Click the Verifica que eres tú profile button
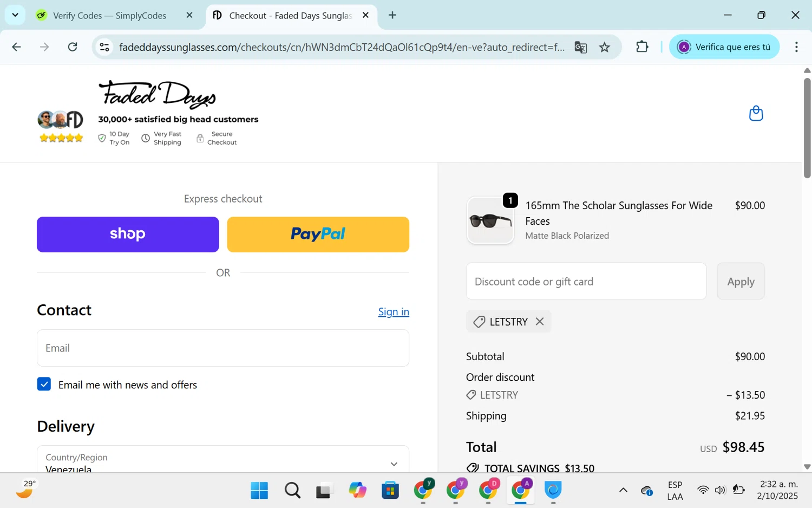Image resolution: width=812 pixels, height=508 pixels. pos(724,47)
